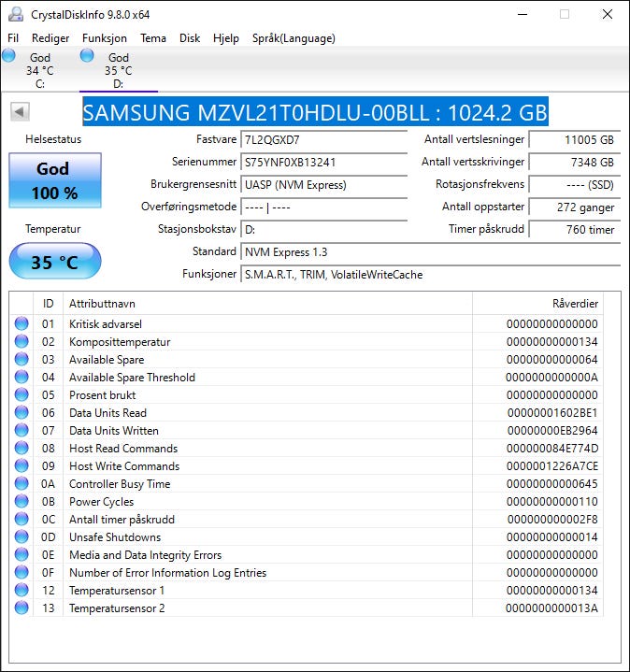630x672 pixels.
Task: Click the God 100 % health status button
Action: [55, 180]
